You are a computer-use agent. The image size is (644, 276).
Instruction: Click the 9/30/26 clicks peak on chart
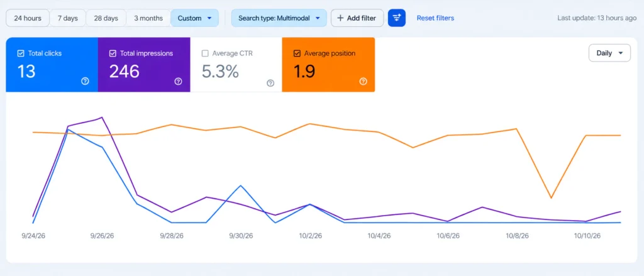click(240, 185)
